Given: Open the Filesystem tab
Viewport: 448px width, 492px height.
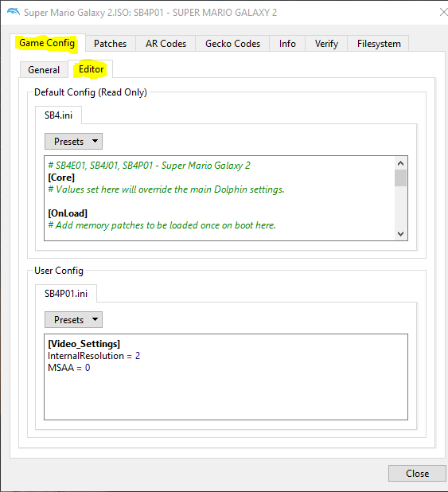Looking at the screenshot, I should tap(379, 44).
